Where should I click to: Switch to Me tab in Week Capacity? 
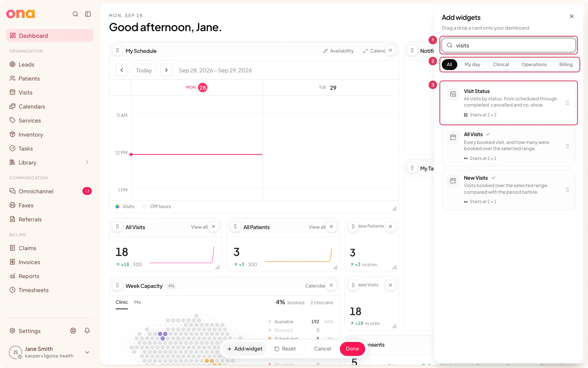[x=137, y=302]
